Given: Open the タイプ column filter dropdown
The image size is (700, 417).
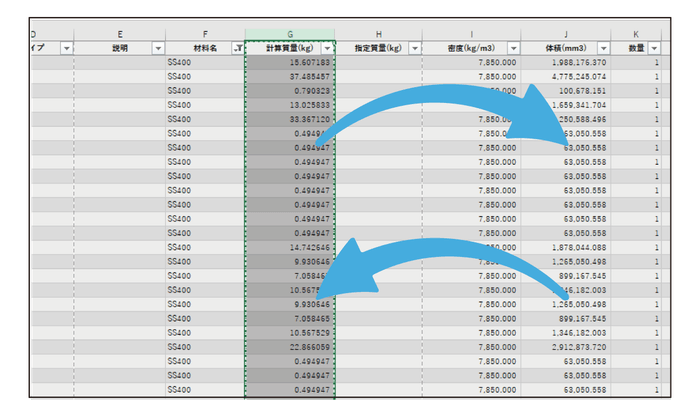Looking at the screenshot, I should click(x=67, y=48).
